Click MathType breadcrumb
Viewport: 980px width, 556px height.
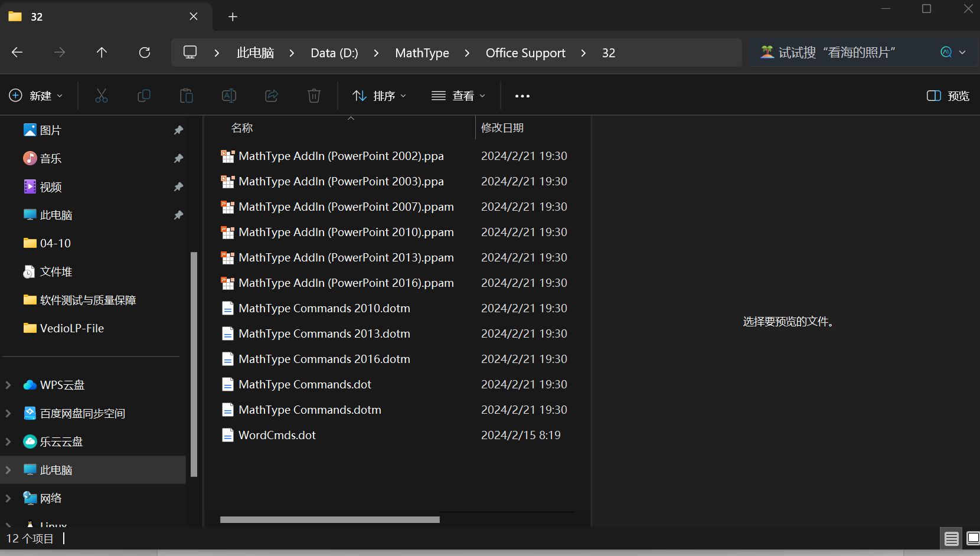422,53
